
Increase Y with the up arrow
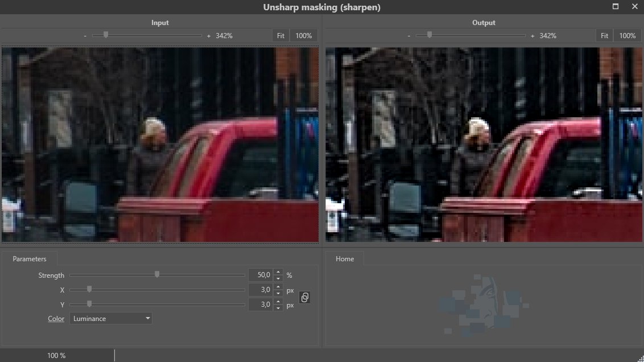278,302
